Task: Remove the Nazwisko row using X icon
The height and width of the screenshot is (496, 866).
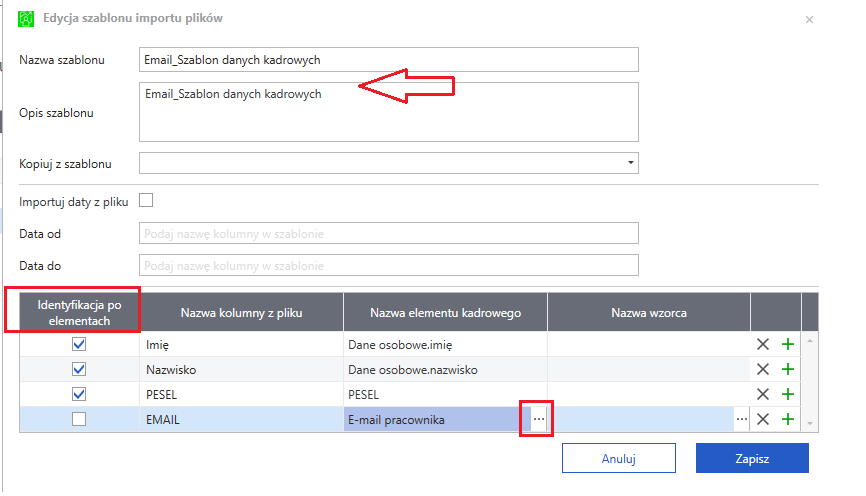Action: 763,369
